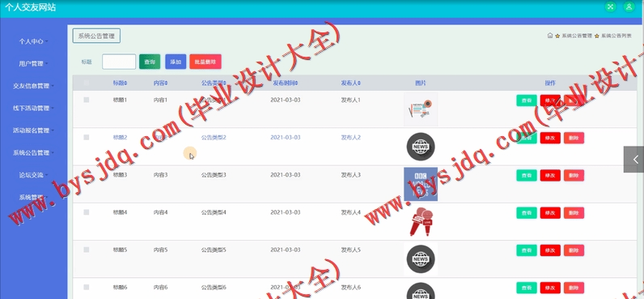This screenshot has height=299, width=644.
Task: Expand 个人中心 in the sidebar
Action: point(34,41)
